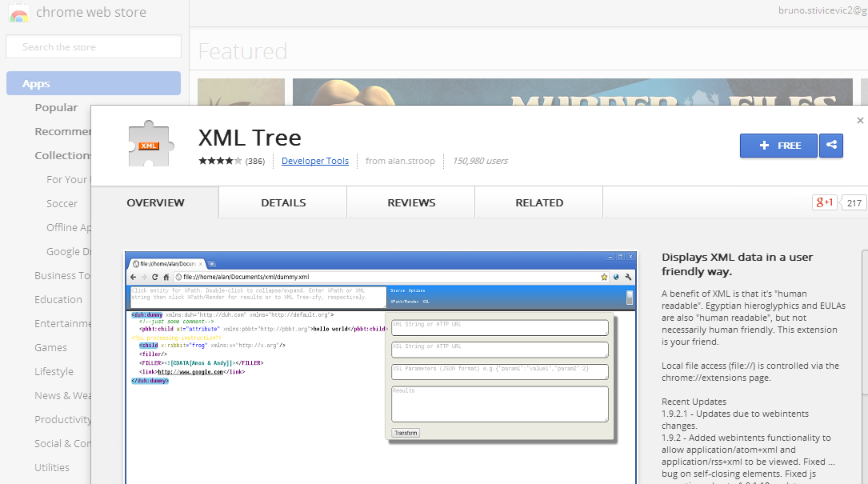Viewport: 868px width, 484px height.
Task: Open the News & Weather category
Action: click(62, 395)
